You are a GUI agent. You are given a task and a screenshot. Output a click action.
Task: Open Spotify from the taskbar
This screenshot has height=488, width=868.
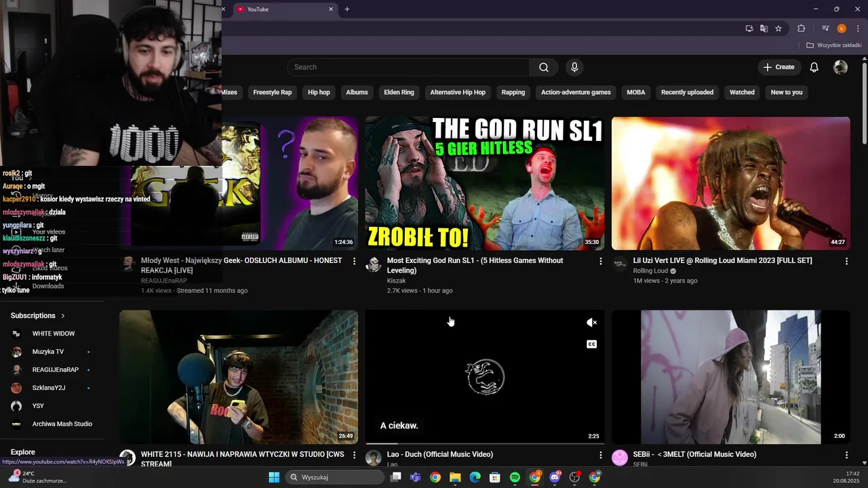pos(515,477)
